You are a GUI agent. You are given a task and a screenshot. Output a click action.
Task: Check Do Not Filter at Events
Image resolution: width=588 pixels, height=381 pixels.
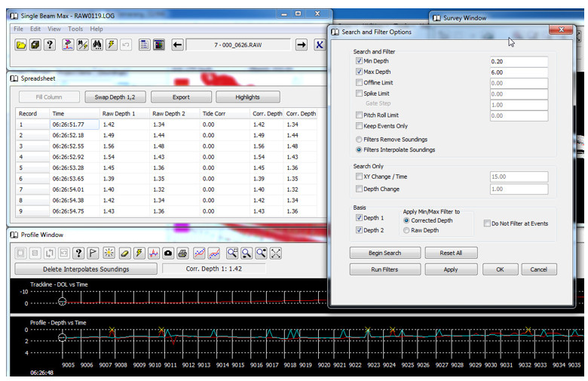click(487, 223)
